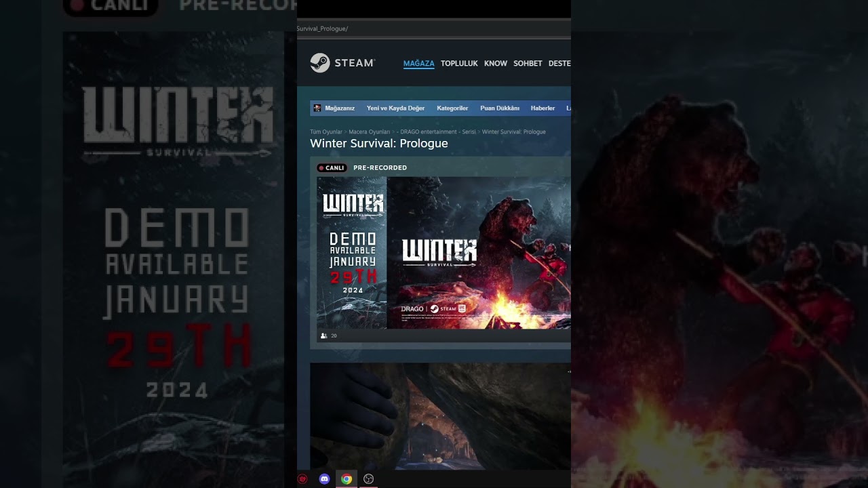The image size is (868, 488).
Task: Click Tüm Oyunlar breadcrumb
Action: click(x=326, y=132)
